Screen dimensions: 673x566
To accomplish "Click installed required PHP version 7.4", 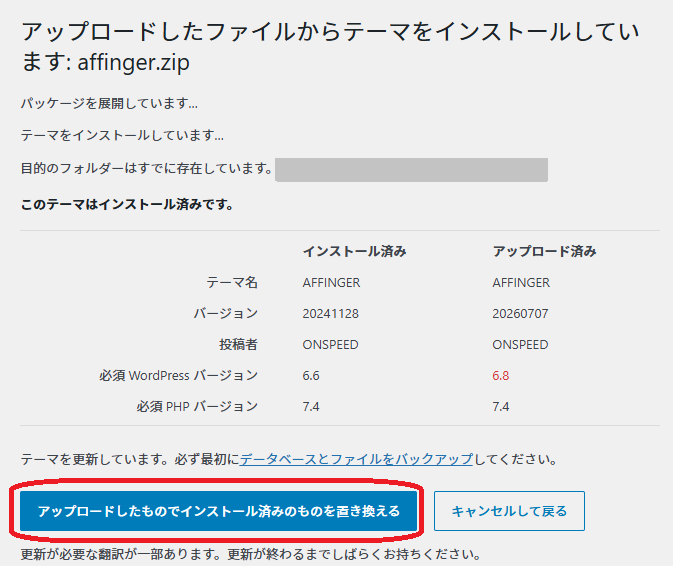I will tap(311, 406).
